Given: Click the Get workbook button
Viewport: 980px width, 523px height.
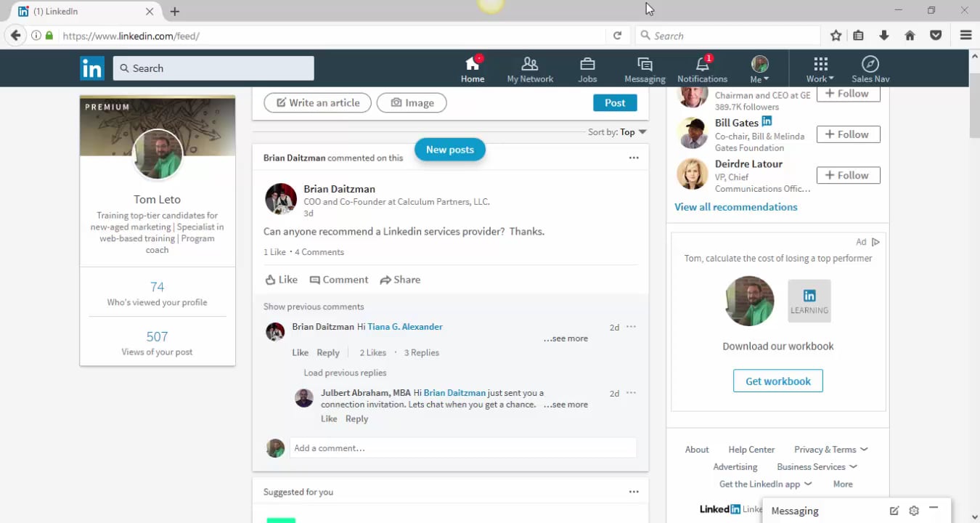Looking at the screenshot, I should tap(777, 381).
